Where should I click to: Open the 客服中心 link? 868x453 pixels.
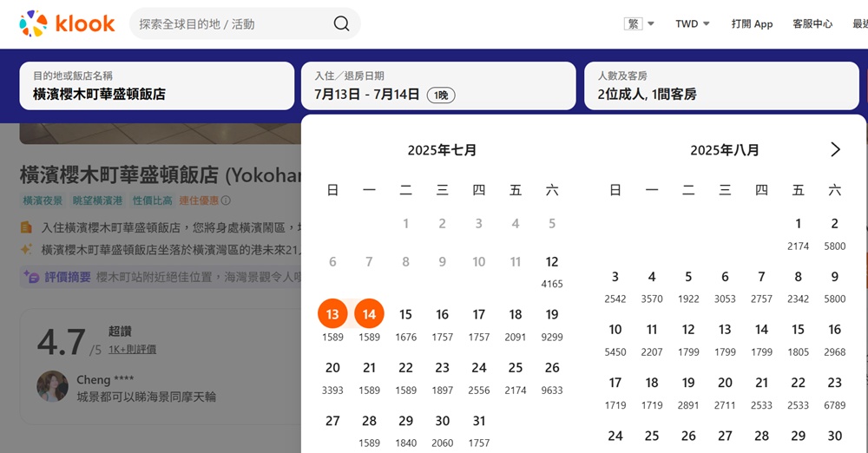[812, 23]
